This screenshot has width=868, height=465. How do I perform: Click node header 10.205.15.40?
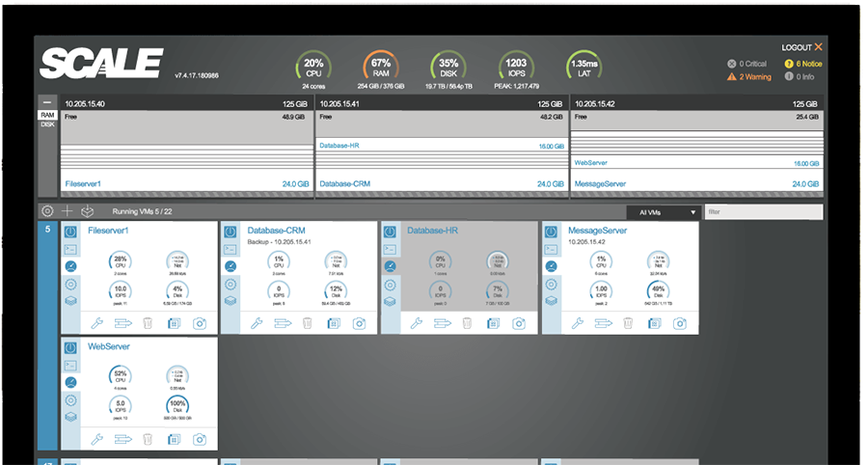tap(187, 103)
